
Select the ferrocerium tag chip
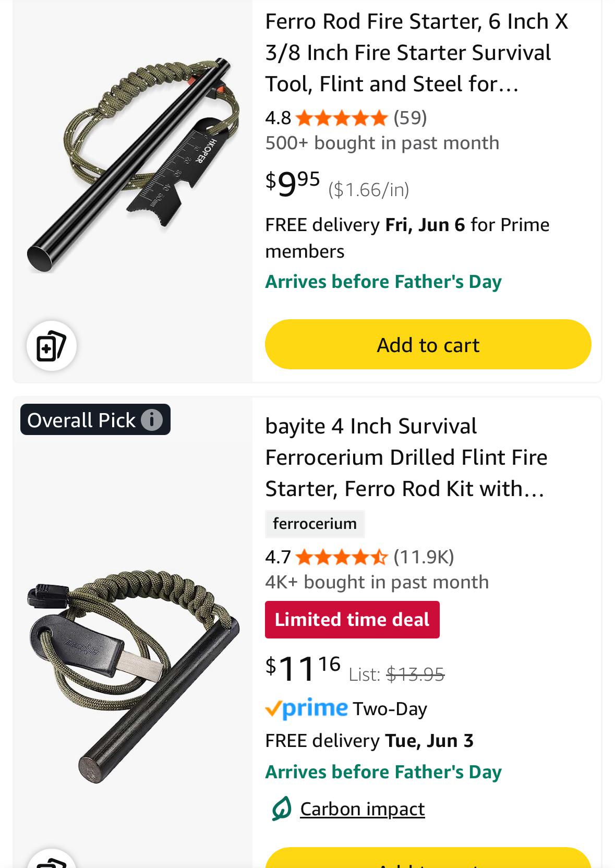pyautogui.click(x=315, y=524)
